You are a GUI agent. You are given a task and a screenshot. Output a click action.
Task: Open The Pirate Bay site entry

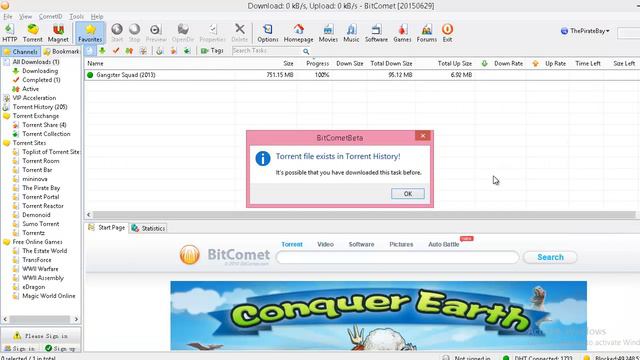click(41, 188)
